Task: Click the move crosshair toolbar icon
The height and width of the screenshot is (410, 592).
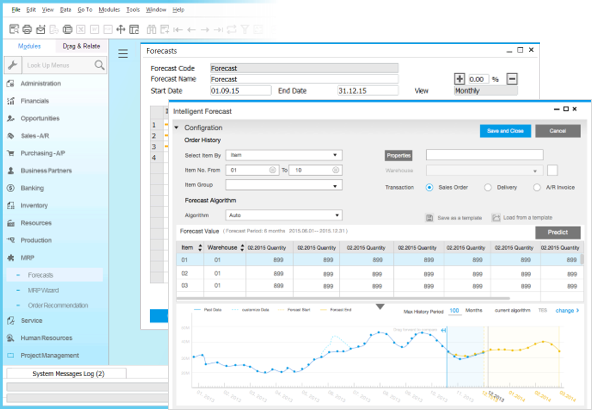Action: [120, 29]
